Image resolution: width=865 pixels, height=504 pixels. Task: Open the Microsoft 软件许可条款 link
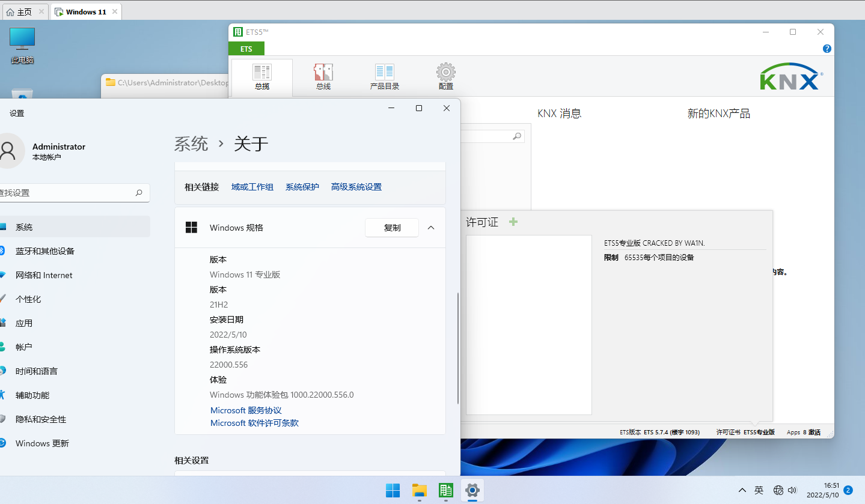pyautogui.click(x=254, y=423)
